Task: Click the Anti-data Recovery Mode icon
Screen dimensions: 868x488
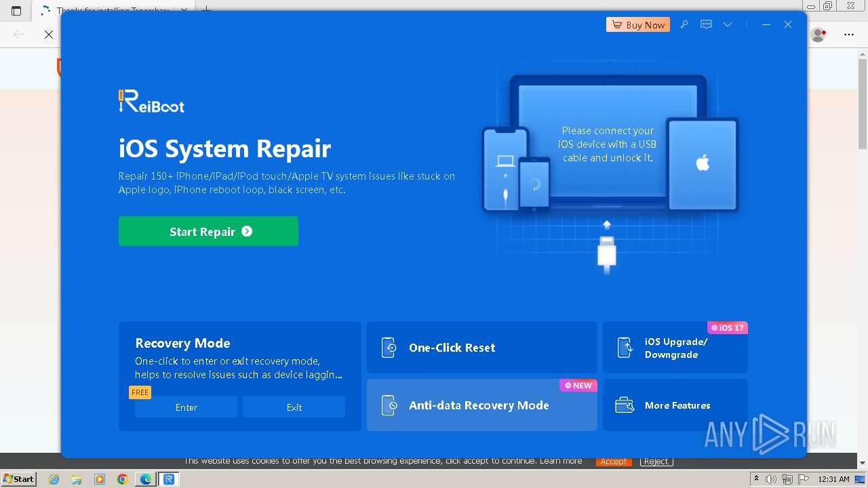Action: [389, 405]
